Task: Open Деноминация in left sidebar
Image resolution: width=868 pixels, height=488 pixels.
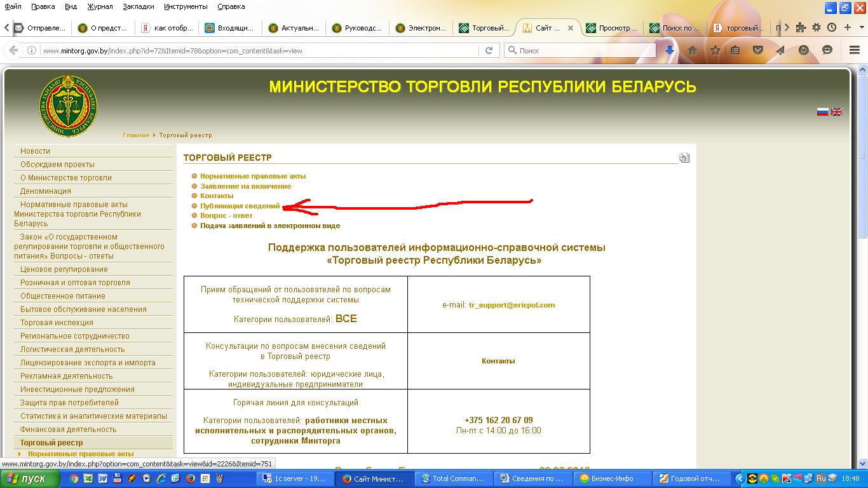Action: 46,191
